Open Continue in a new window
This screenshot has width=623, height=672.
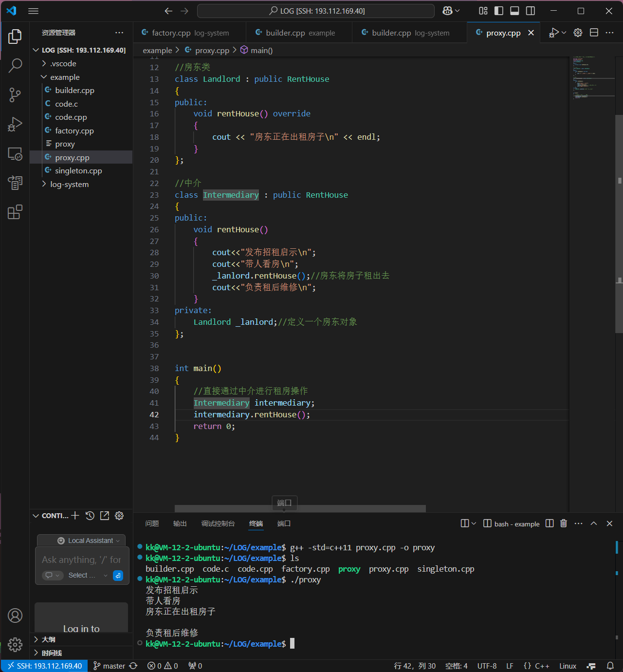click(105, 516)
